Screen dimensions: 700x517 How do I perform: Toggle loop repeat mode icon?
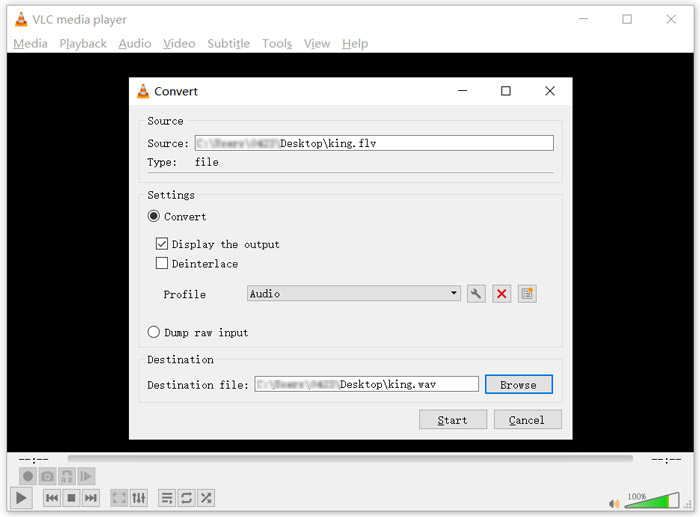pos(187,498)
